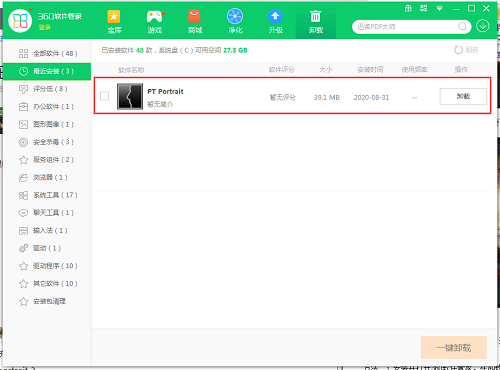Click the PT Portrait name text
This screenshot has height=370, width=500.
click(165, 91)
